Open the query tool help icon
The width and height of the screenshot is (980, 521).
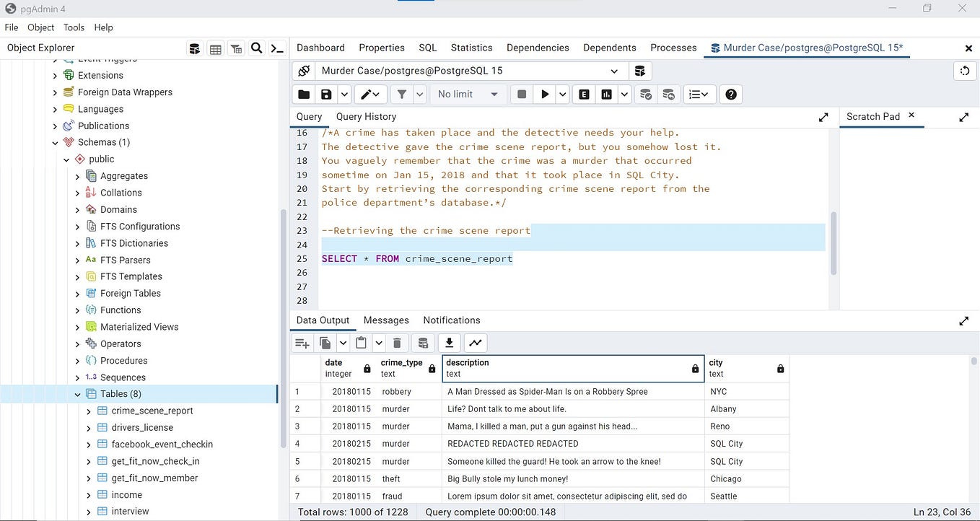pos(731,95)
